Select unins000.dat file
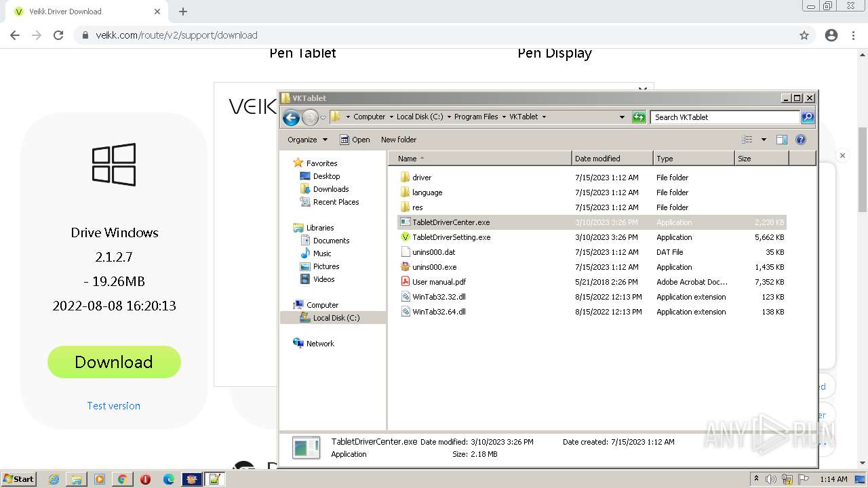 click(x=434, y=252)
